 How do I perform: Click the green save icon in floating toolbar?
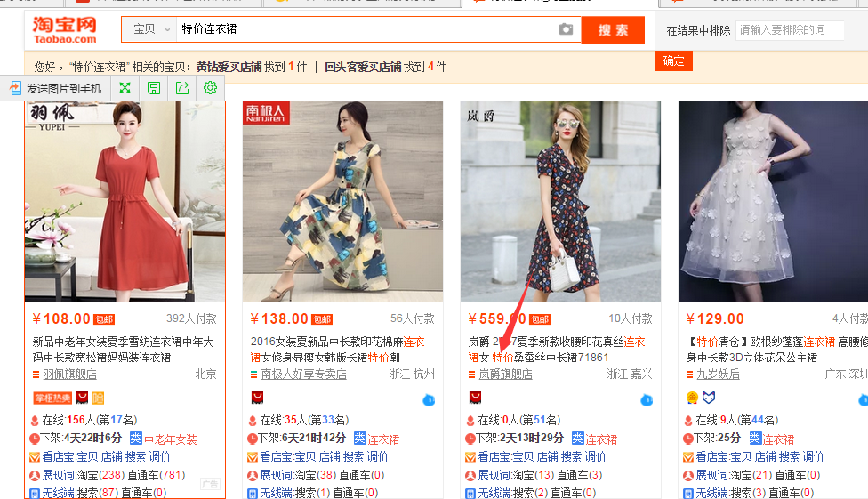153,87
